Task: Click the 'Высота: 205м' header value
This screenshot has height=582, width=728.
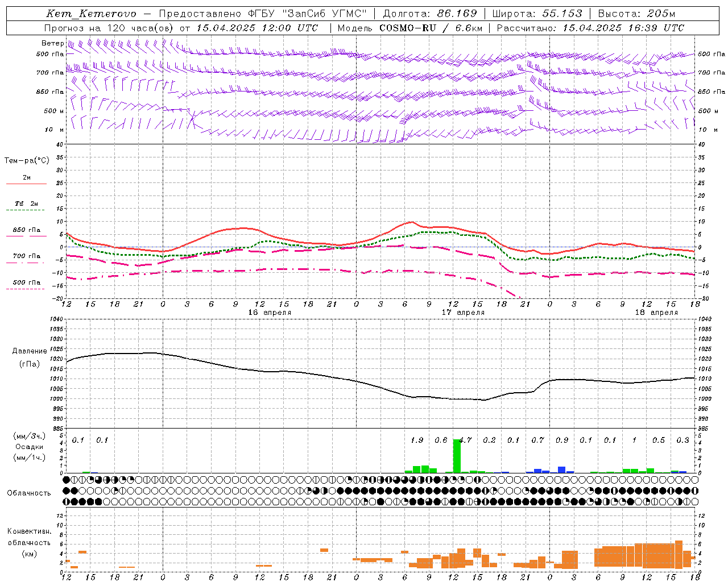Action: (636, 14)
